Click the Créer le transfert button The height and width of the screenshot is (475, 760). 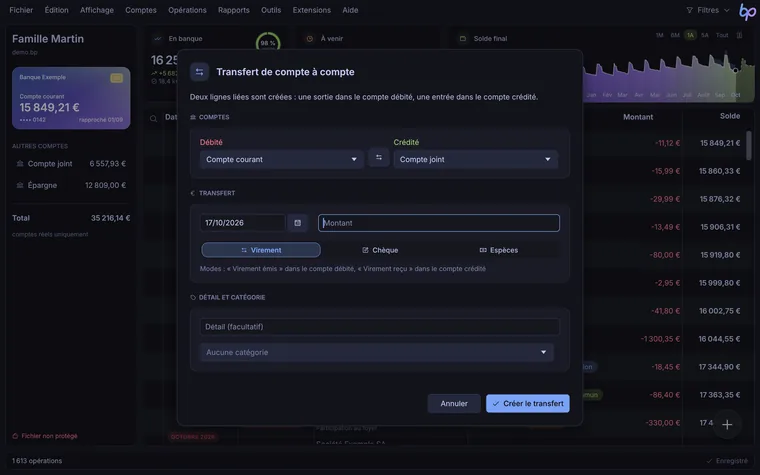point(527,404)
